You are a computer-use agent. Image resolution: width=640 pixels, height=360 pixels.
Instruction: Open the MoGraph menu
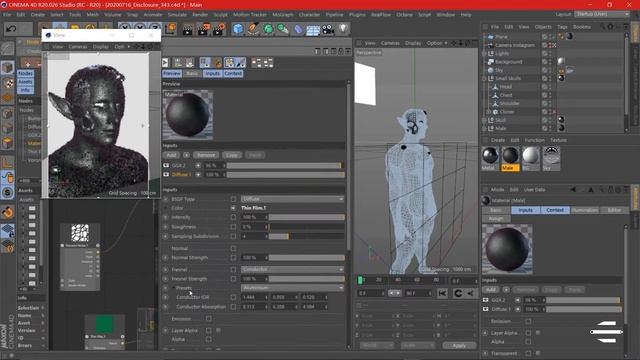(x=283, y=15)
